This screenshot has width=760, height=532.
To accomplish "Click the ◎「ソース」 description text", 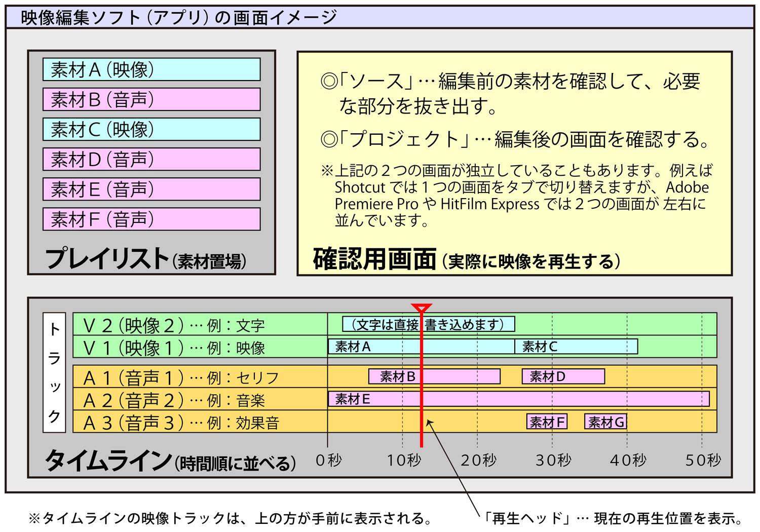I will click(x=511, y=94).
